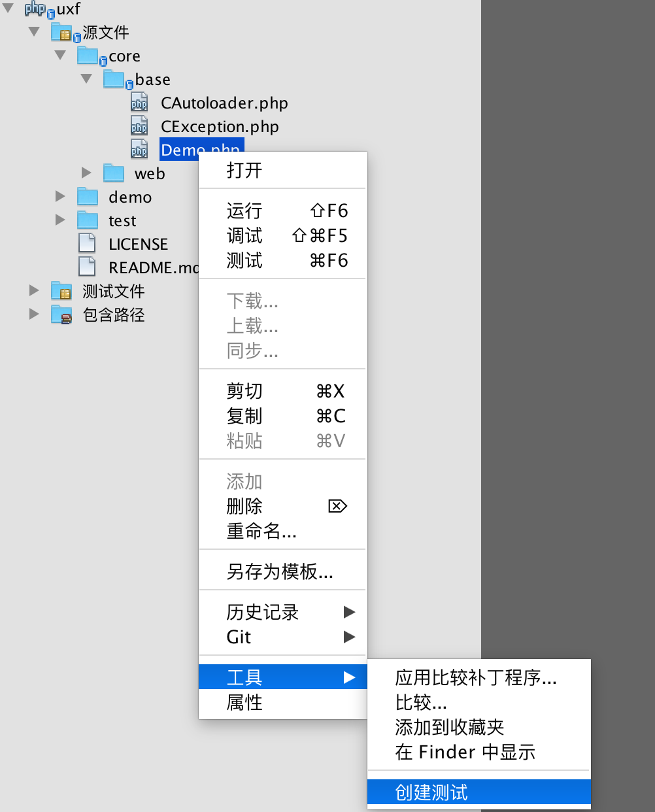Open the Git submenu
The height and width of the screenshot is (812, 655).
pyautogui.click(x=283, y=637)
